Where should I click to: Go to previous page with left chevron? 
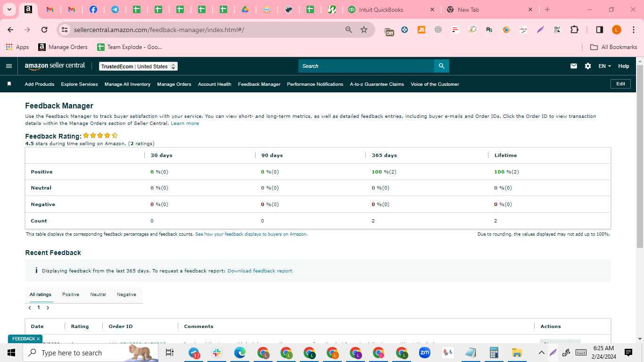[30, 308]
